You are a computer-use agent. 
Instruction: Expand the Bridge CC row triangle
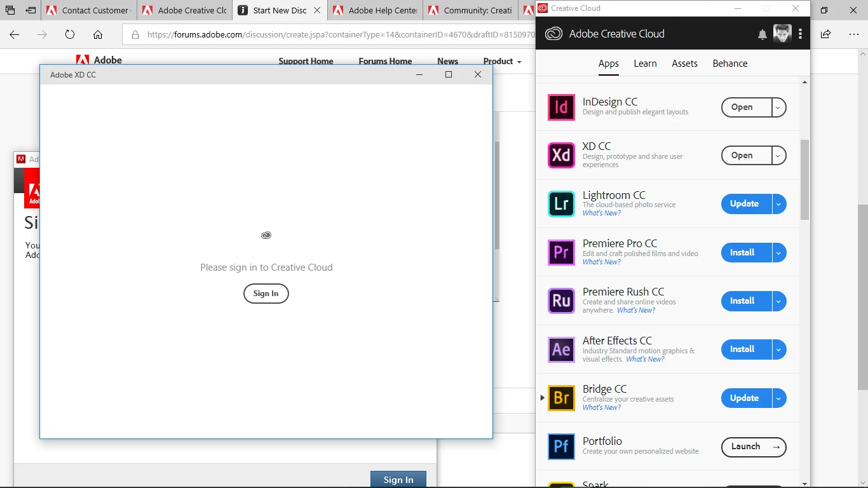point(542,398)
